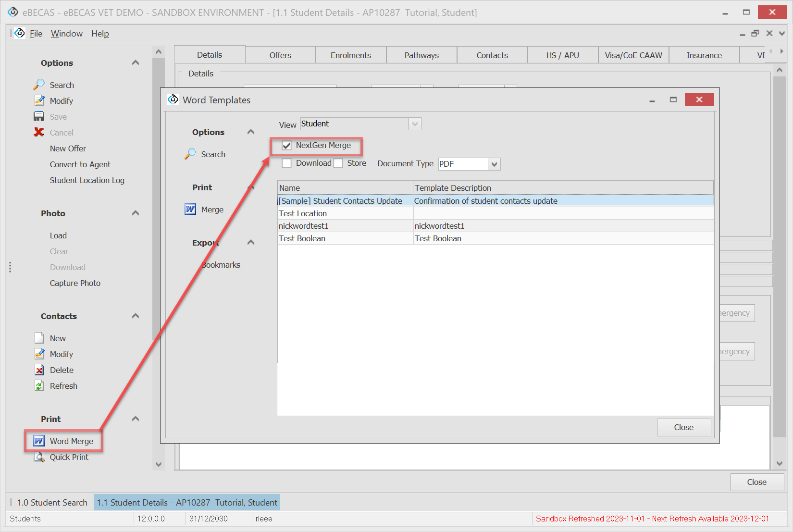The image size is (793, 532).
Task: Click the Search icon in Word Templates dialog
Action: coord(190,154)
